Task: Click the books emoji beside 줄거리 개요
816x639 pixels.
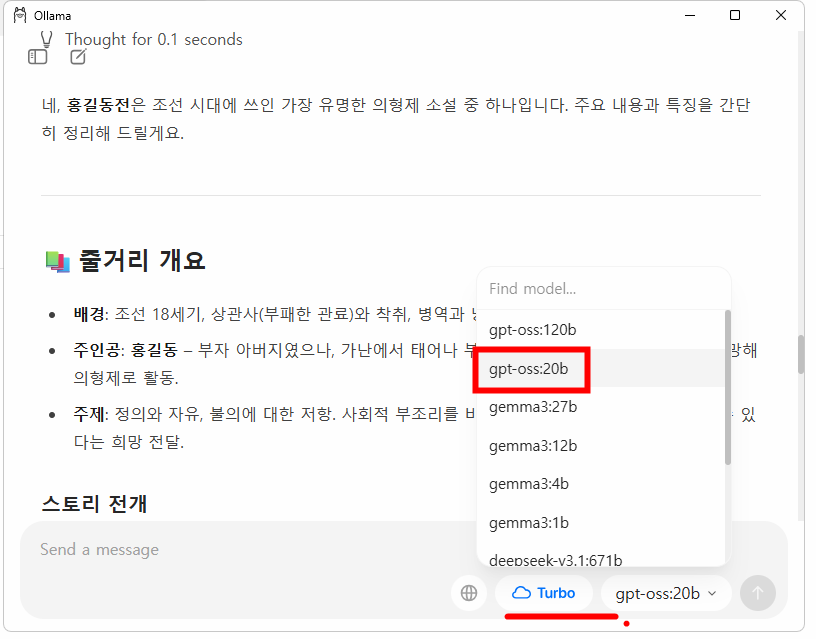Action: point(57,262)
